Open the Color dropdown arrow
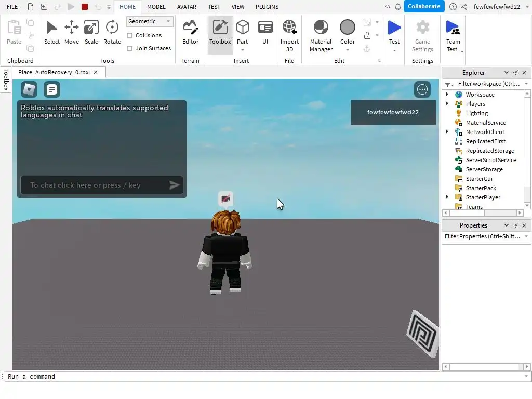This screenshot has height=399, width=532. tap(348, 50)
